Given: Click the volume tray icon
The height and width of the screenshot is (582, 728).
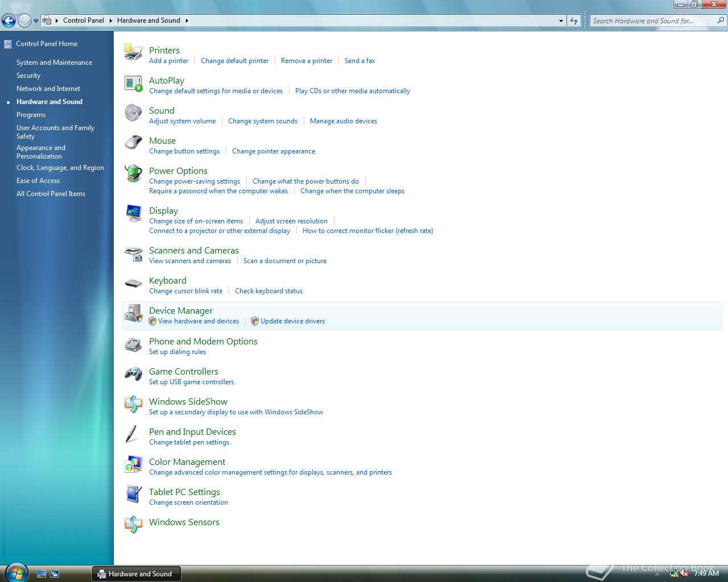Looking at the screenshot, I should point(685,573).
